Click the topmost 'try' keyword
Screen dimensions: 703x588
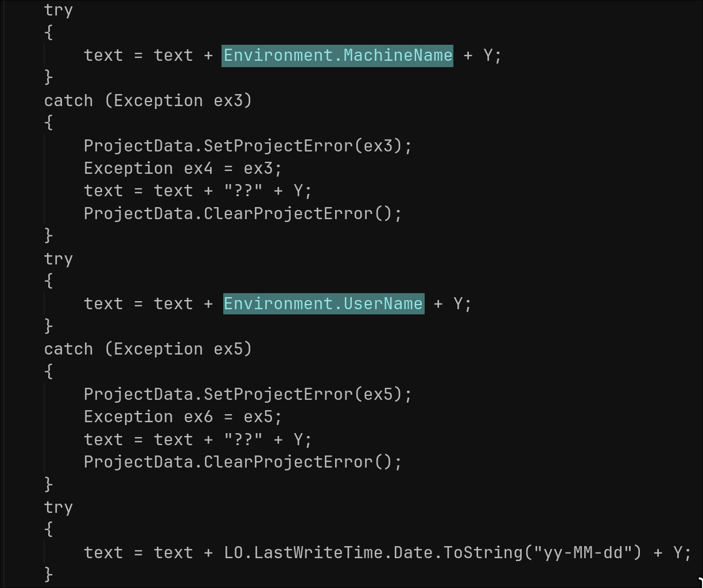pyautogui.click(x=59, y=10)
